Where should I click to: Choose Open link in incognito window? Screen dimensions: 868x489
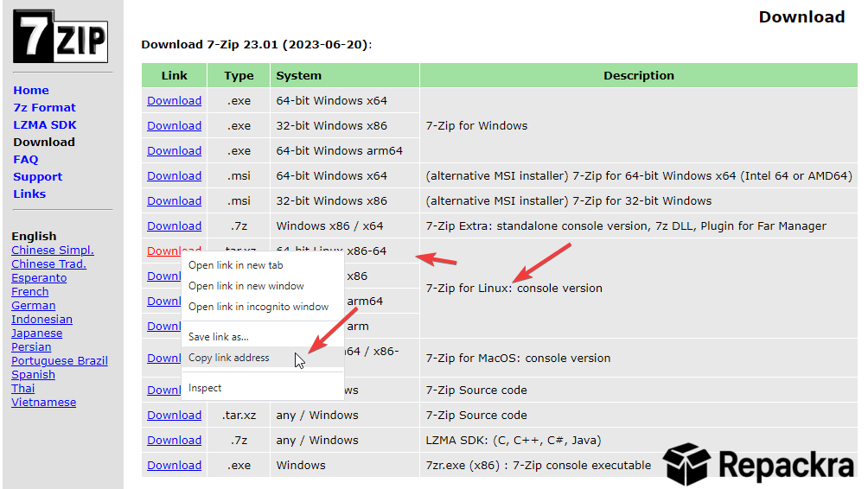point(263,307)
